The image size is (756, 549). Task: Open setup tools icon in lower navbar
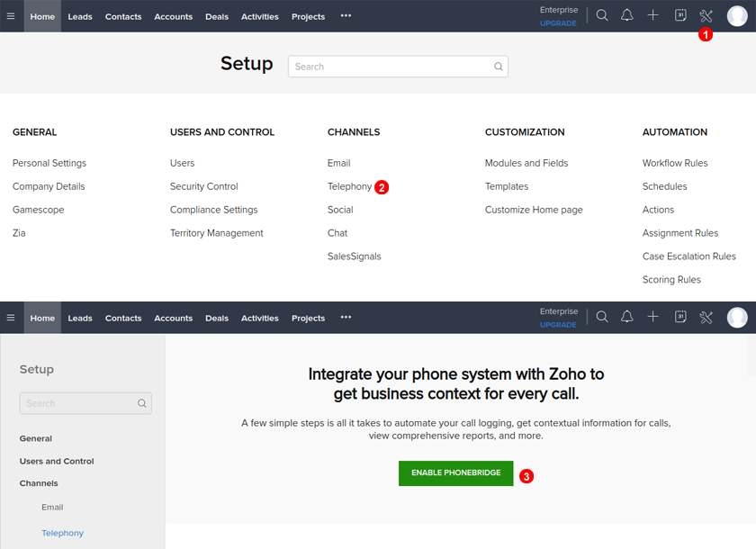[706, 317]
